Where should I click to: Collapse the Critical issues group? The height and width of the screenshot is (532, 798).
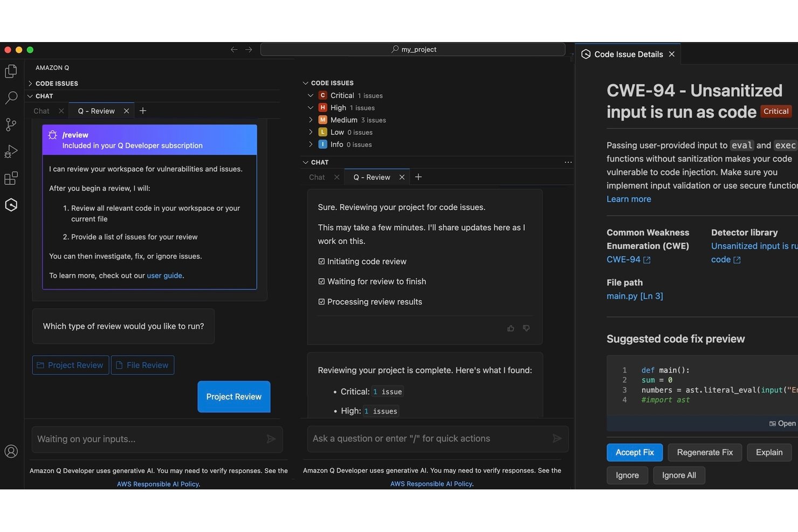pos(311,95)
